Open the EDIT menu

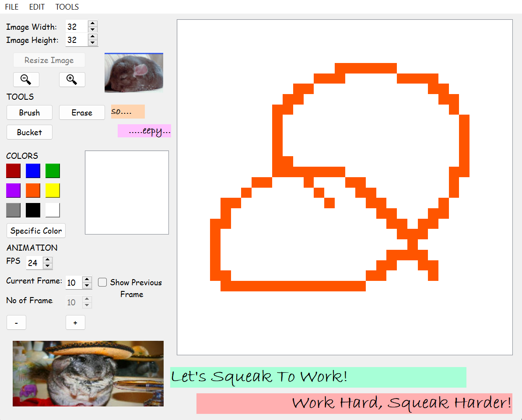point(37,7)
